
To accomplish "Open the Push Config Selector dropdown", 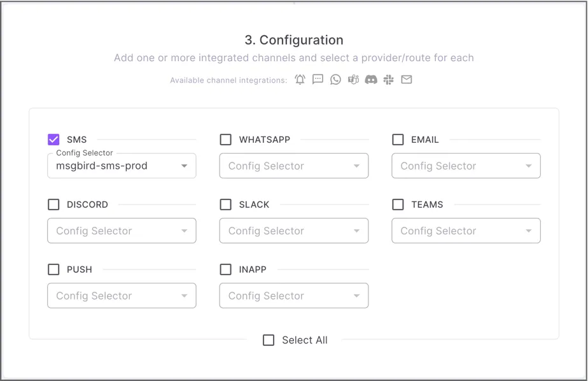I will click(122, 296).
